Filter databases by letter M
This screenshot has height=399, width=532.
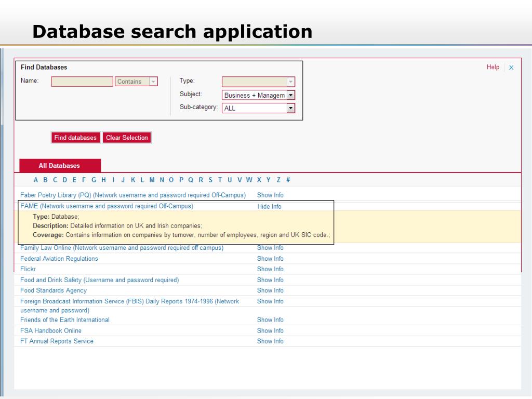coord(152,180)
